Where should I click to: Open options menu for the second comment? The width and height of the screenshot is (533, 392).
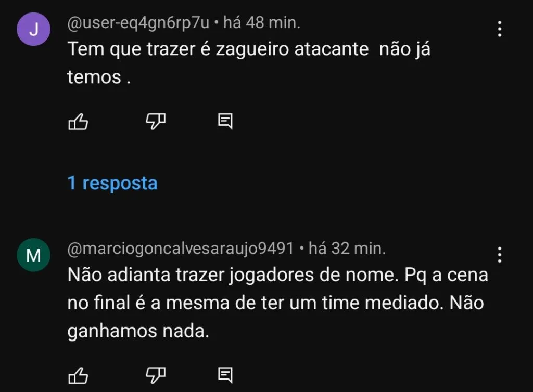(499, 255)
